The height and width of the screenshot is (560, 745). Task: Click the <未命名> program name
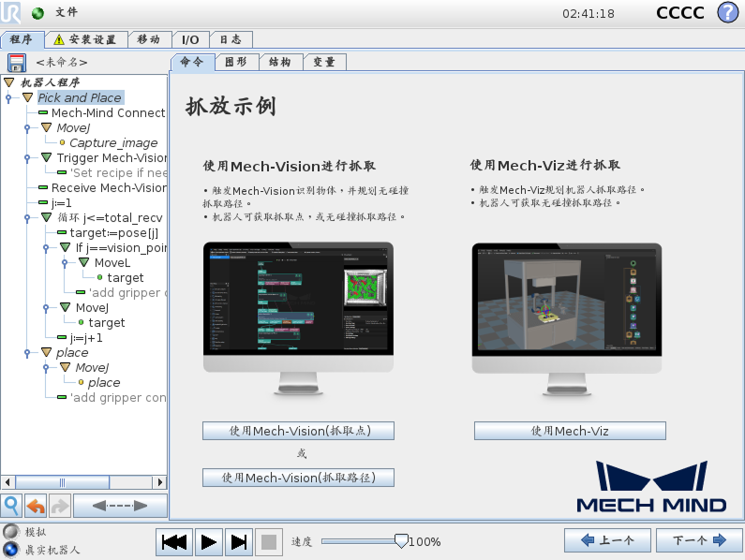pyautogui.click(x=62, y=62)
